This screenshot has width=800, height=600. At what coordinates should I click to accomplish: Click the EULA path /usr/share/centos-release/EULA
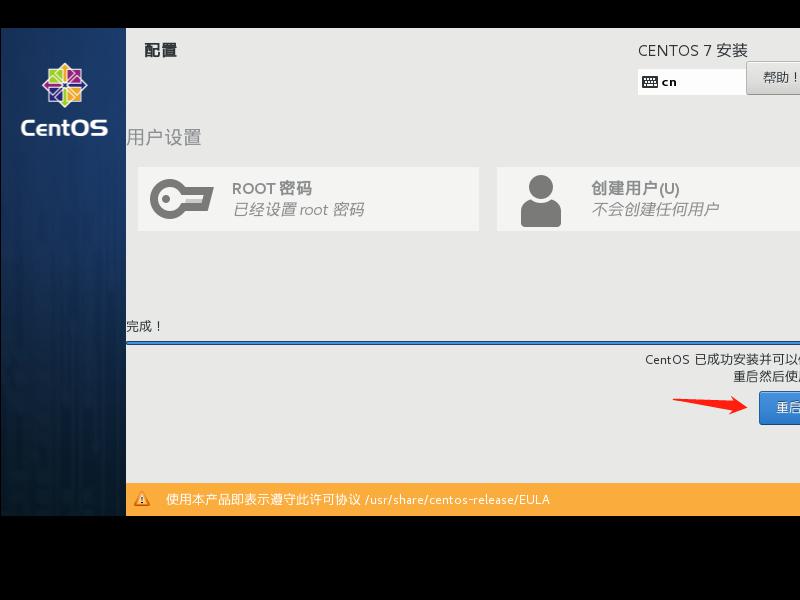(x=455, y=499)
